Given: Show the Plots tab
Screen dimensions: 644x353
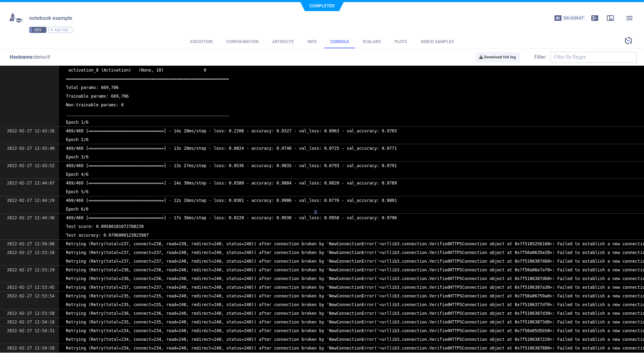Looking at the screenshot, I should pyautogui.click(x=400, y=42).
